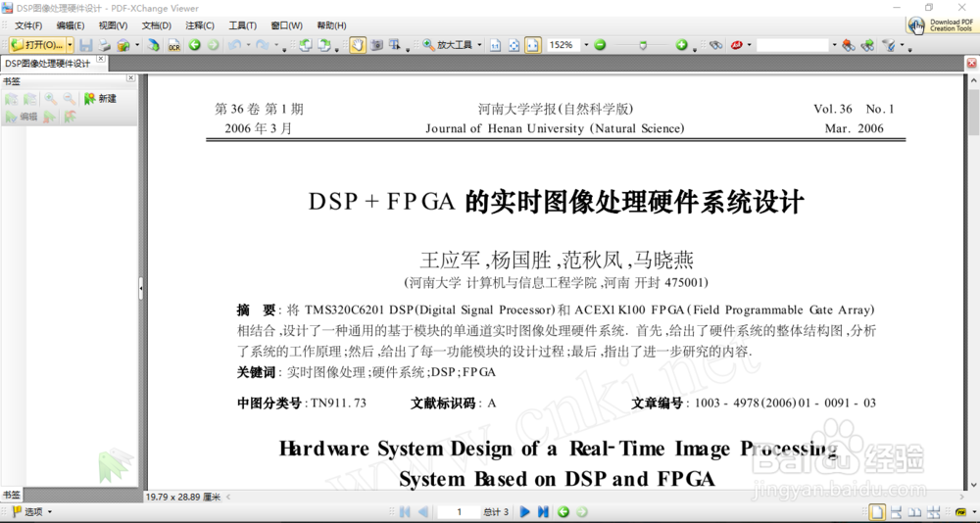Find previous with orange-arrow binoculars

coord(848,45)
